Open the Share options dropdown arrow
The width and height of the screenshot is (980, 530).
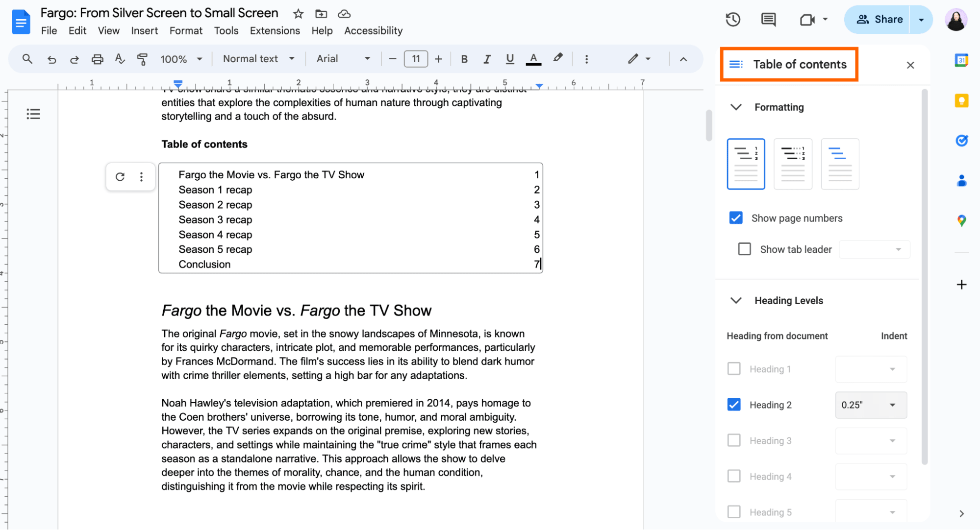[921, 20]
